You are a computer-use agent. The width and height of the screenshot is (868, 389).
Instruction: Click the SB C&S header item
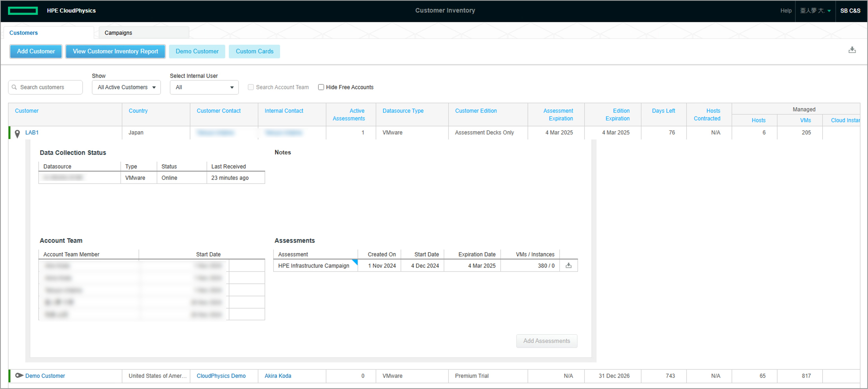[850, 11]
